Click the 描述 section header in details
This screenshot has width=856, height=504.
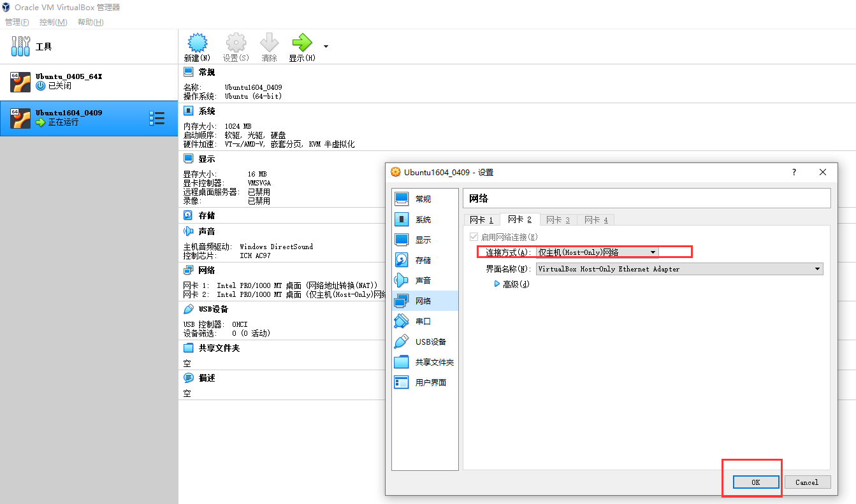pyautogui.click(x=207, y=378)
